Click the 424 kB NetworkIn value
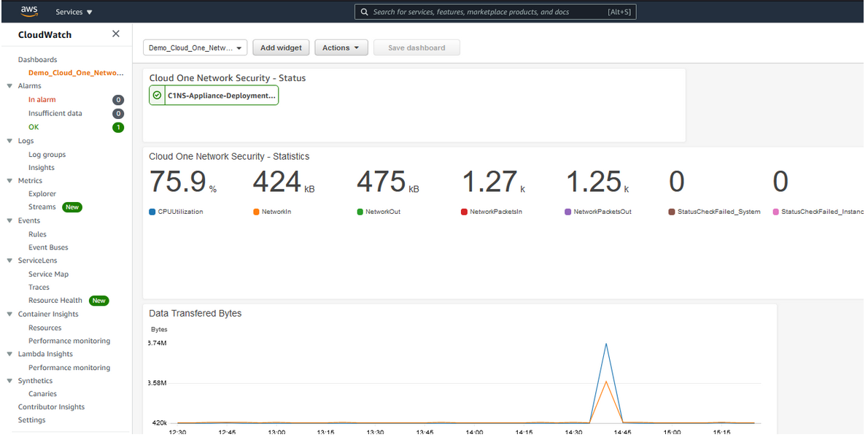Screen dimensions: 868x440 [284, 182]
